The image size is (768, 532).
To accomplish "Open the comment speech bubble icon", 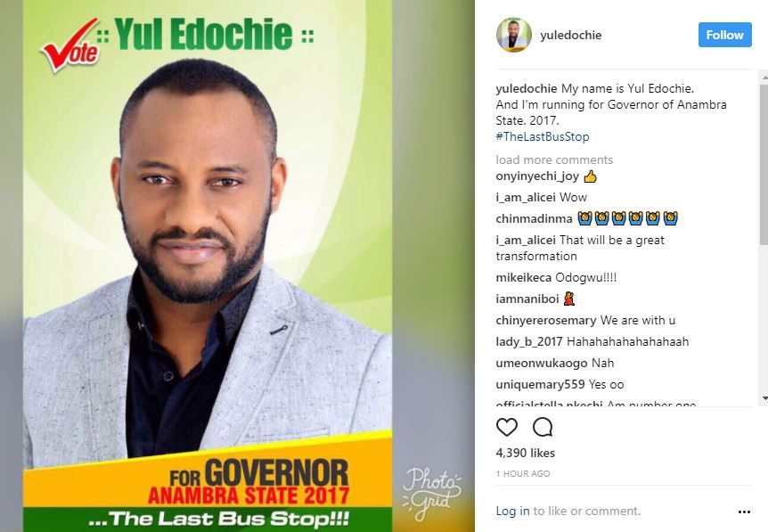I will (543, 427).
